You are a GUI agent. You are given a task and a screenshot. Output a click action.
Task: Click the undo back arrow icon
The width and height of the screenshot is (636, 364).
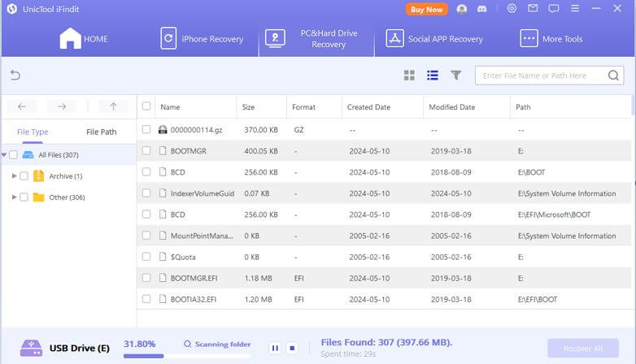point(15,76)
